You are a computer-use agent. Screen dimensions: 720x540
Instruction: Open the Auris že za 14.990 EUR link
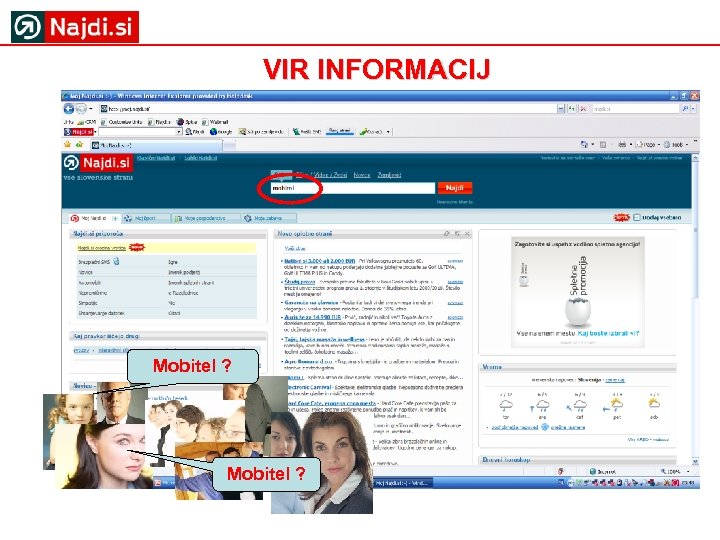pyautogui.click(x=312, y=317)
